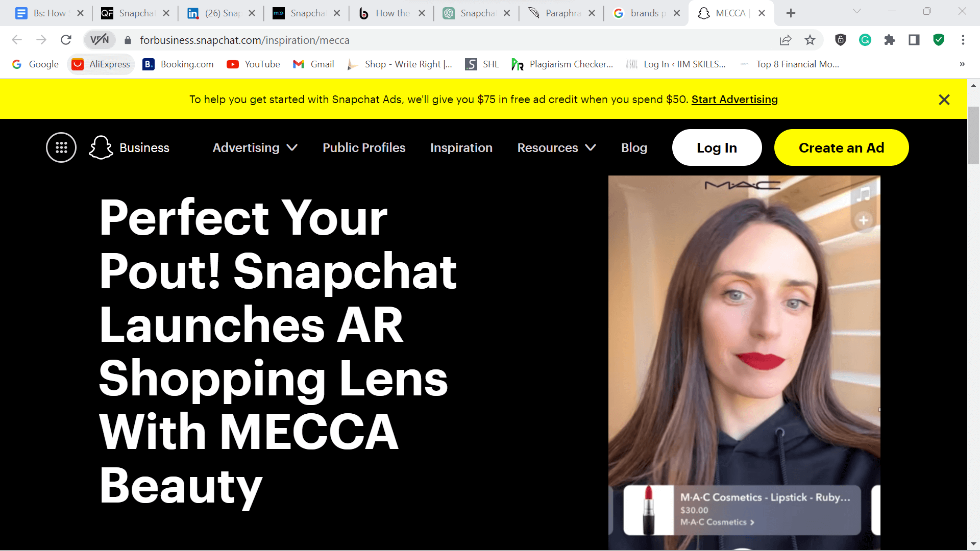Switch to the MECCA browser tab

click(730, 13)
